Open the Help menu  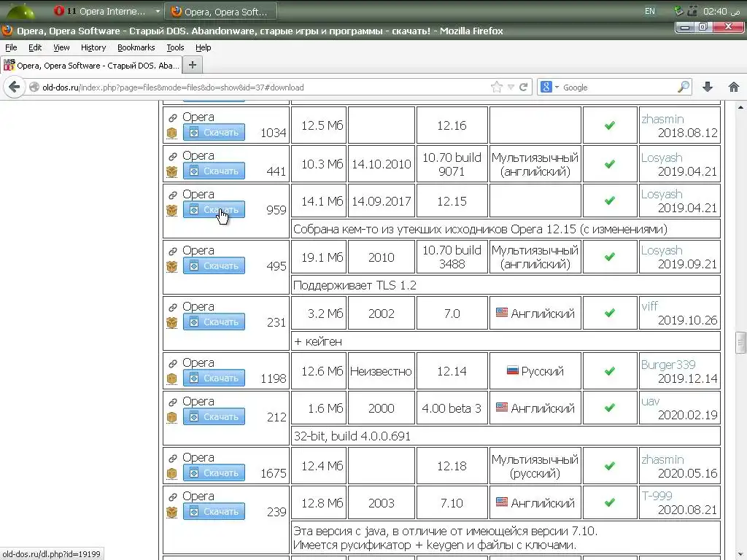coord(203,47)
